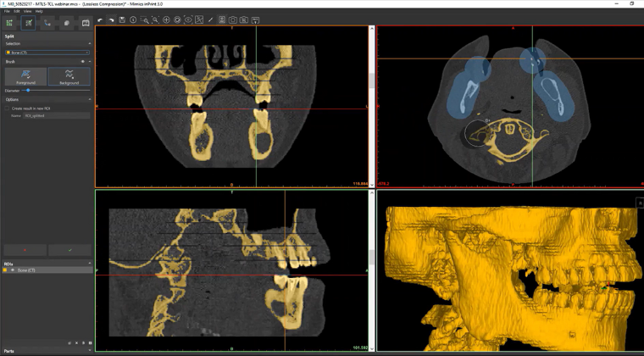
Task: Take a screenshot with the camera icon
Action: 233,19
